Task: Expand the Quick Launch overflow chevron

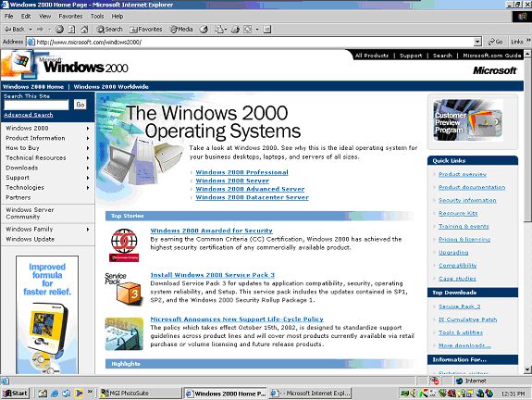Action: (90, 392)
